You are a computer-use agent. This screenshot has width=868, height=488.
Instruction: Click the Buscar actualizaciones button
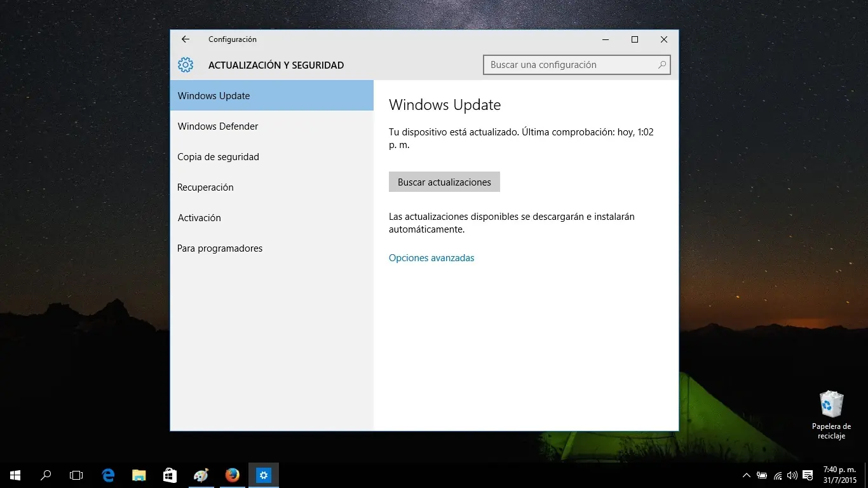pos(444,182)
